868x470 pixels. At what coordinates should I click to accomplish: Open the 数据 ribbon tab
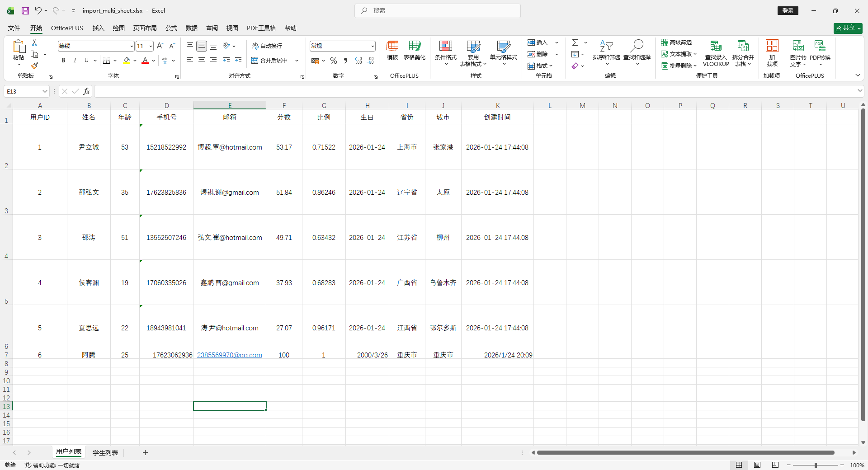(191, 28)
